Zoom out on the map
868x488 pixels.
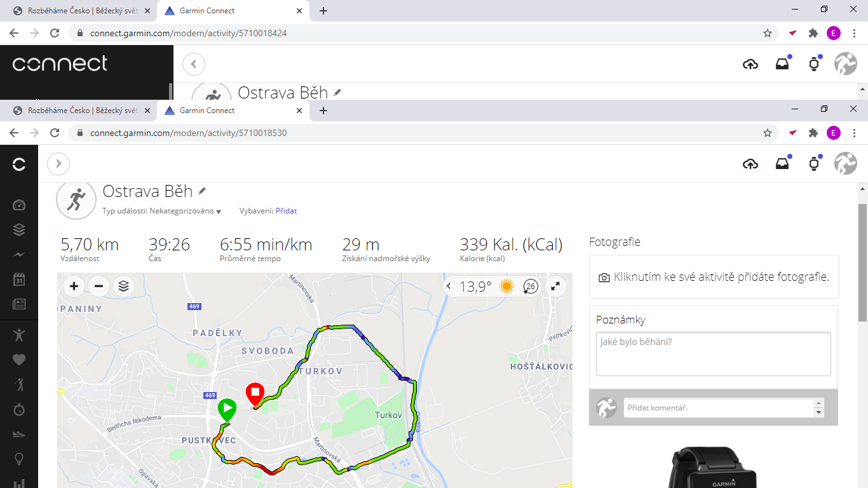(x=98, y=287)
